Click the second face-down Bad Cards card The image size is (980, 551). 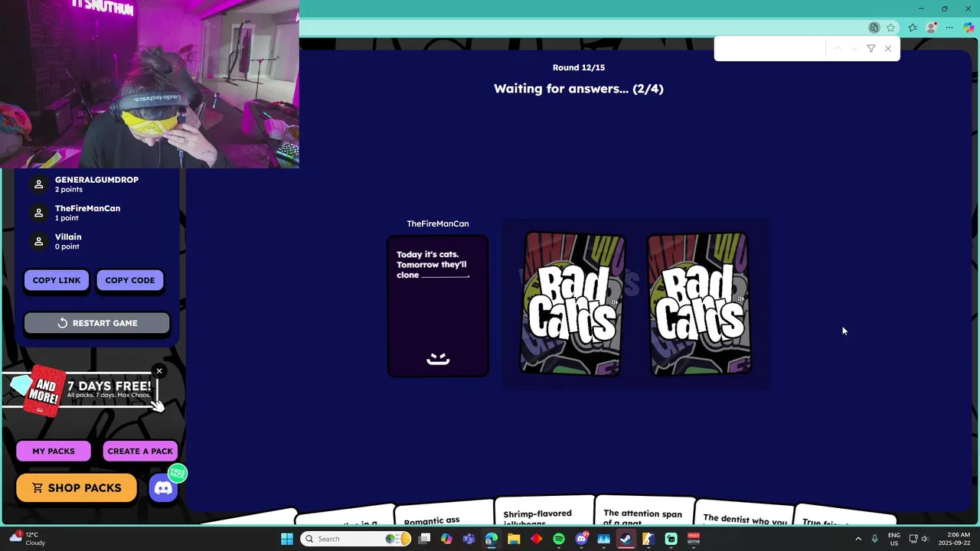click(x=699, y=304)
